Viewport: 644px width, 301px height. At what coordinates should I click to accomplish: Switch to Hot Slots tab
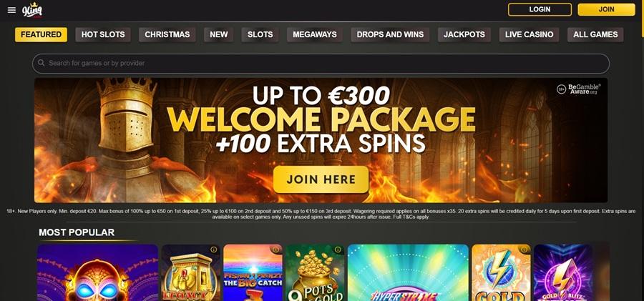coord(103,34)
